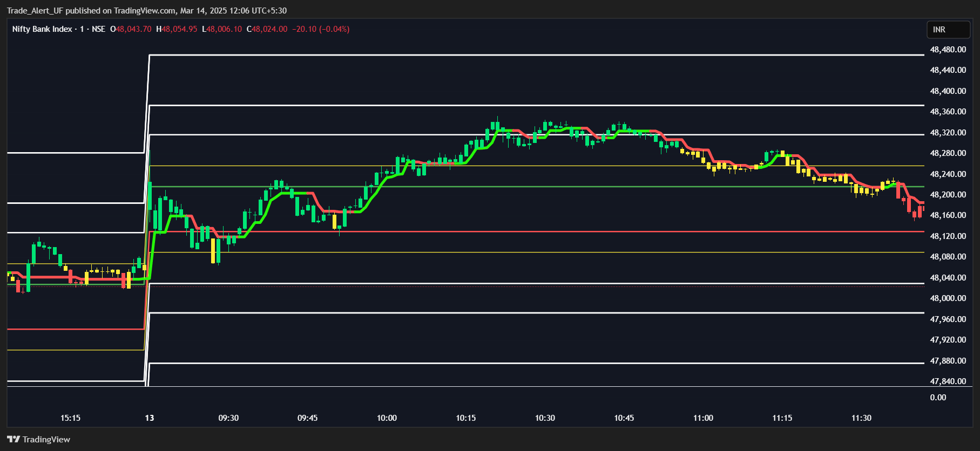
Task: Click the 47,920.00 price axis label
Action: pyautogui.click(x=948, y=340)
